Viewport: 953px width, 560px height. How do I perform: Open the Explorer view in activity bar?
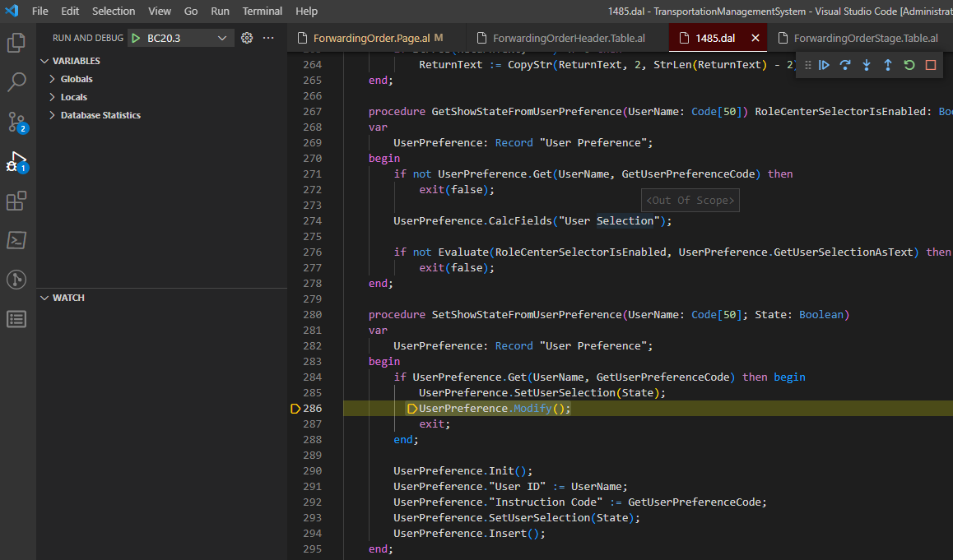point(16,43)
